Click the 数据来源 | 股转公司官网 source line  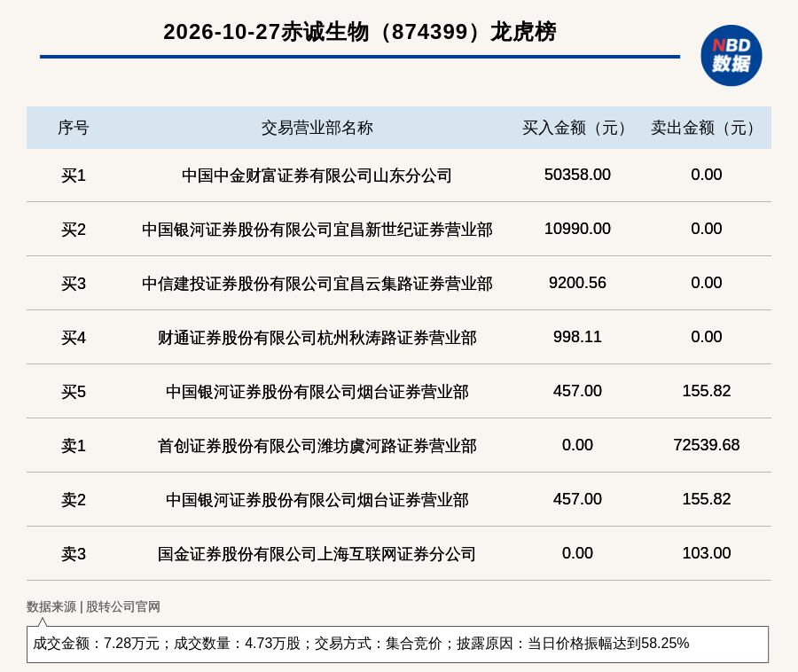pyautogui.click(x=93, y=606)
